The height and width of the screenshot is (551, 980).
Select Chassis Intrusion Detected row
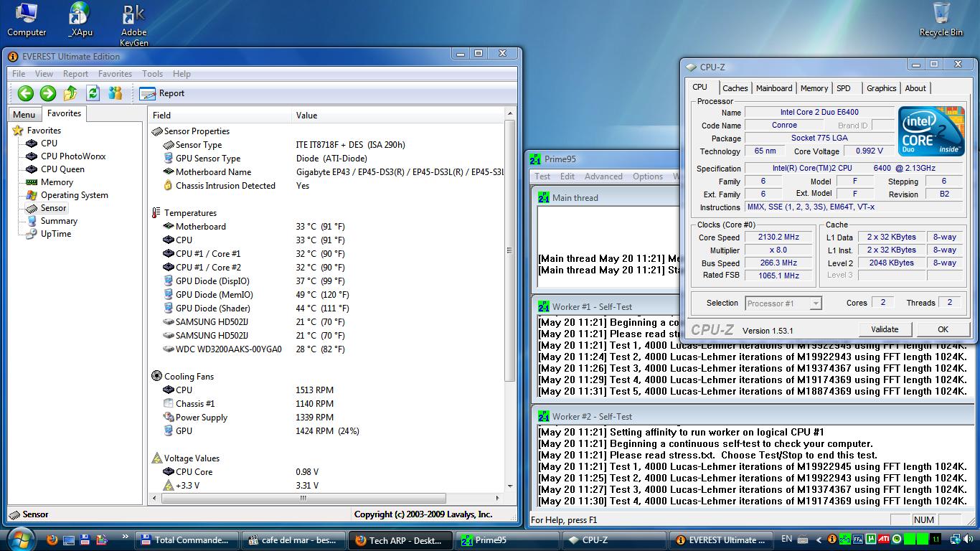(326, 186)
